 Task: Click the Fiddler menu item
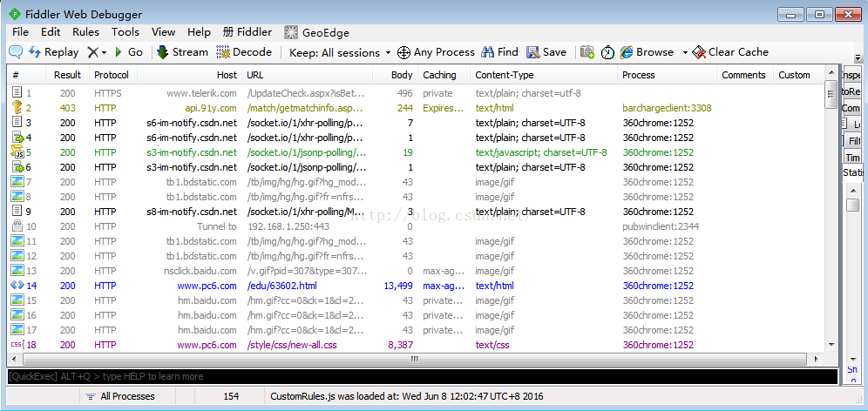pos(248,32)
